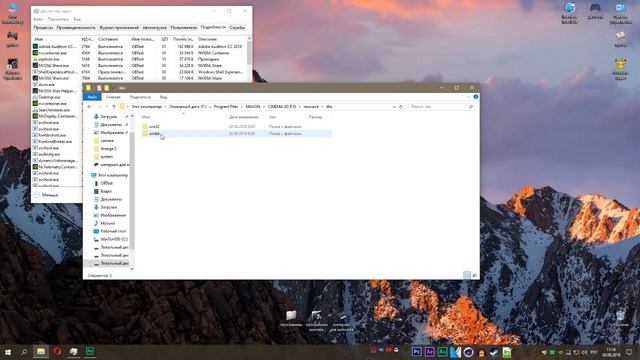The width and height of the screenshot is (640, 360).
Task: Open Recycle Bin on desktop
Action: click(x=620, y=318)
